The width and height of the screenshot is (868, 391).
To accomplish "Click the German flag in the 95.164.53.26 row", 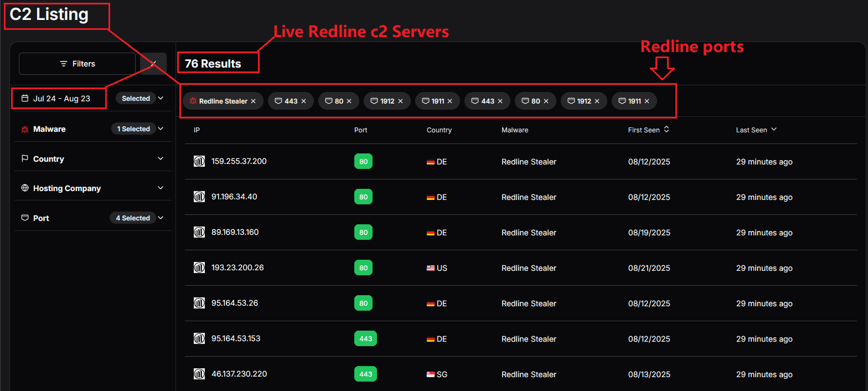I will click(x=431, y=304).
